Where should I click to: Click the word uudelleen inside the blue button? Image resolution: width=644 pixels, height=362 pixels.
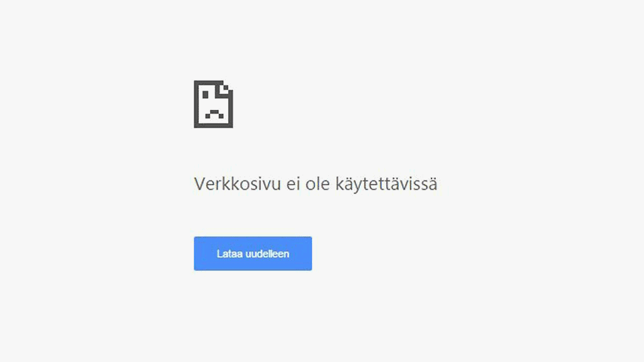(267, 254)
